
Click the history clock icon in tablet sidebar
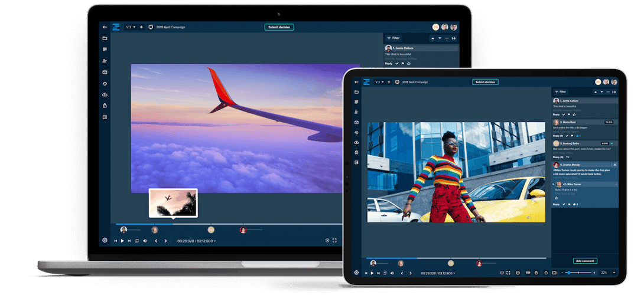click(x=356, y=132)
